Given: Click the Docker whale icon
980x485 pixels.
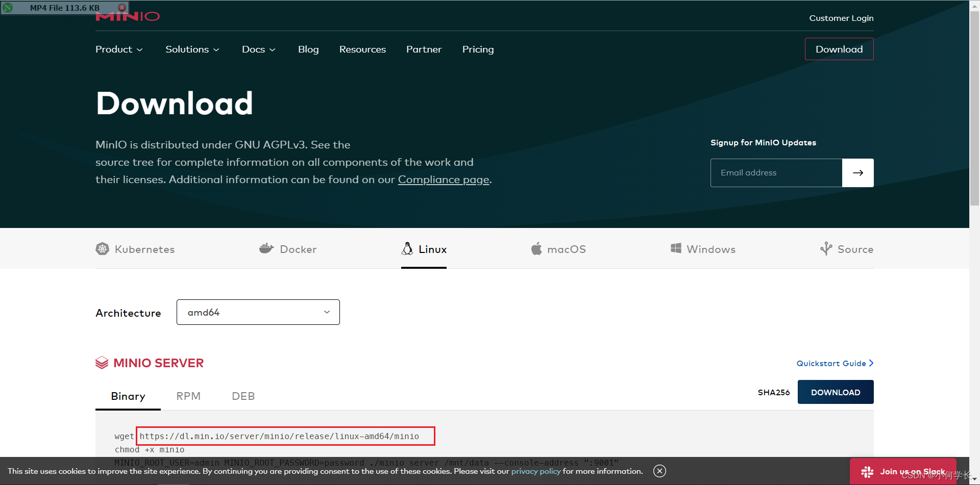Looking at the screenshot, I should point(266,248).
